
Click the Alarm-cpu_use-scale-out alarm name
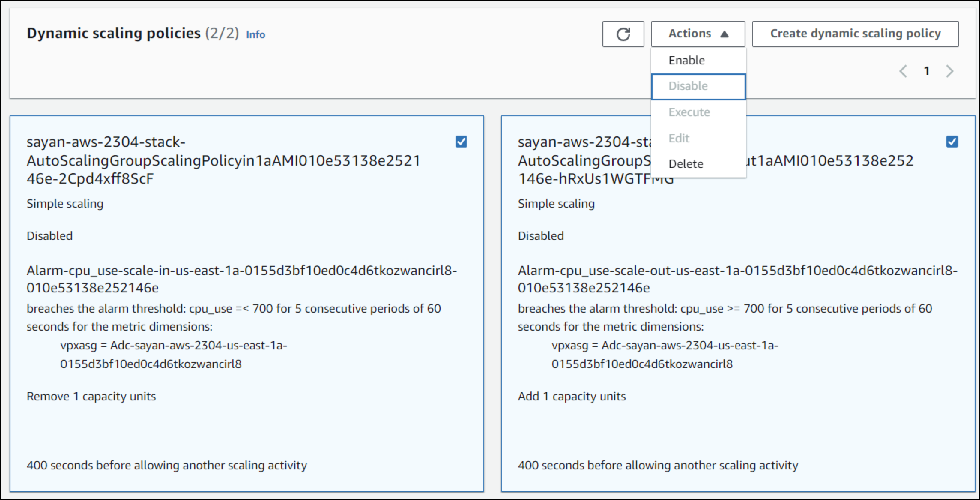tap(738, 279)
